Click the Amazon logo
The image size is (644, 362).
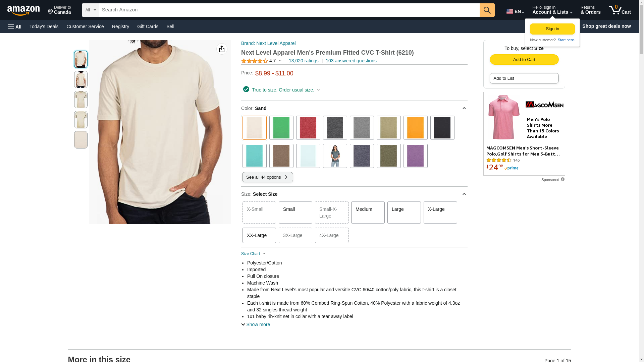(x=23, y=10)
